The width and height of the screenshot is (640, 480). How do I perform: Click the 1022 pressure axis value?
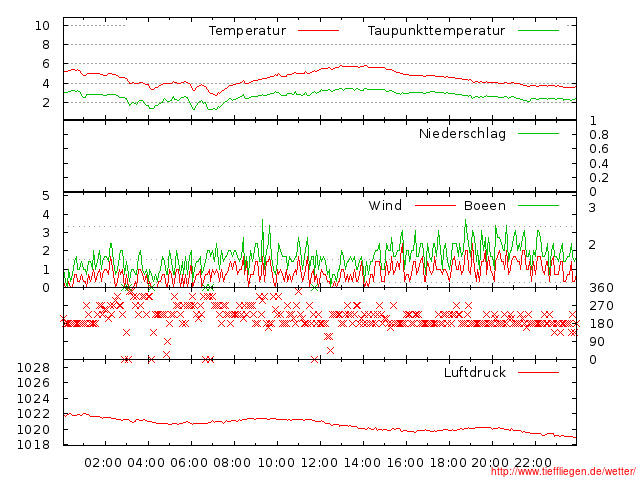(x=33, y=414)
